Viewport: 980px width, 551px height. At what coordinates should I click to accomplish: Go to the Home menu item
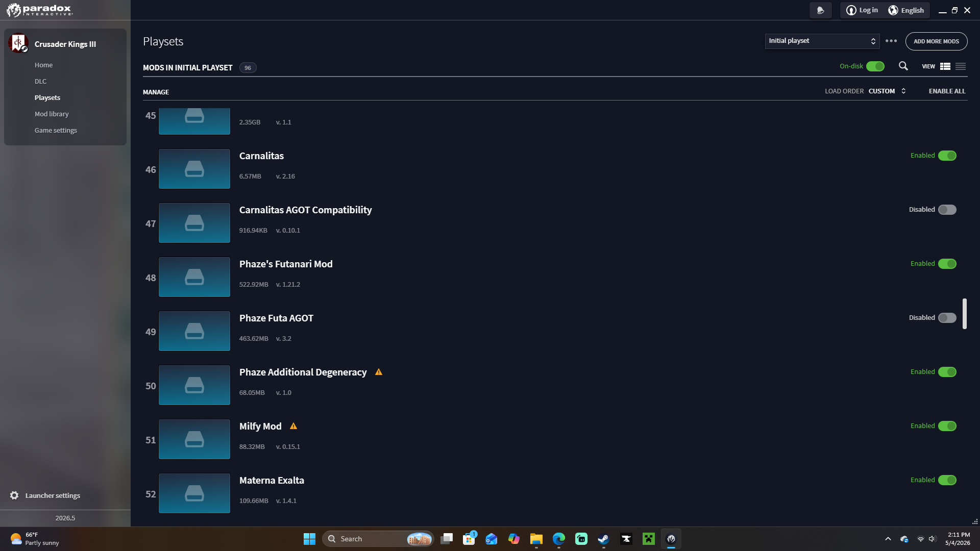[43, 65]
